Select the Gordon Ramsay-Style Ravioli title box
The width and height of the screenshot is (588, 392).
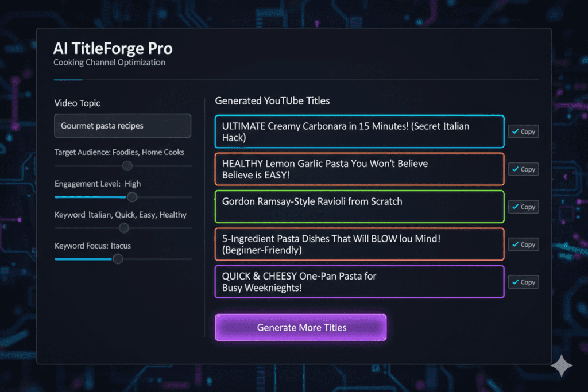click(x=359, y=207)
